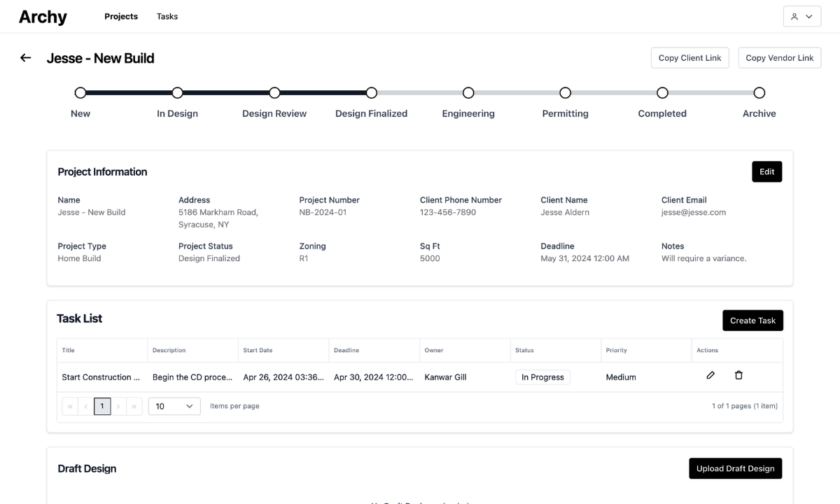The width and height of the screenshot is (840, 504).
Task: Click the '1 of 1 pages (1 item)' summary
Action: coord(745,406)
